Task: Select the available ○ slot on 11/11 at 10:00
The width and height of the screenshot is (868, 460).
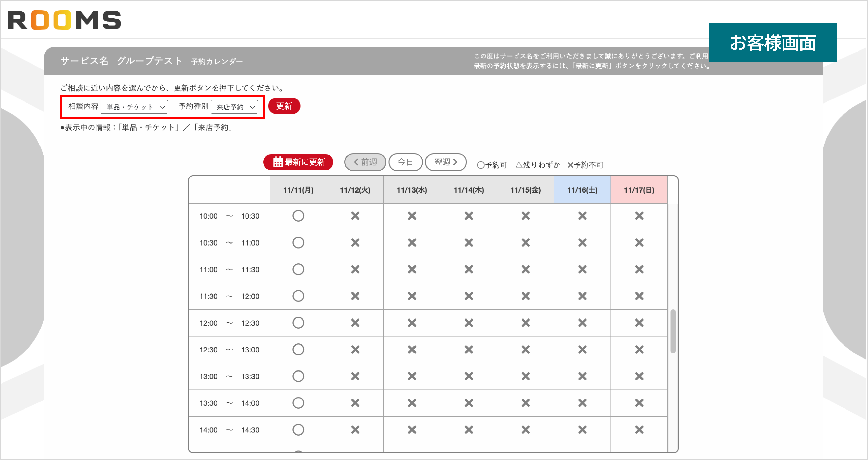Action: [x=298, y=216]
